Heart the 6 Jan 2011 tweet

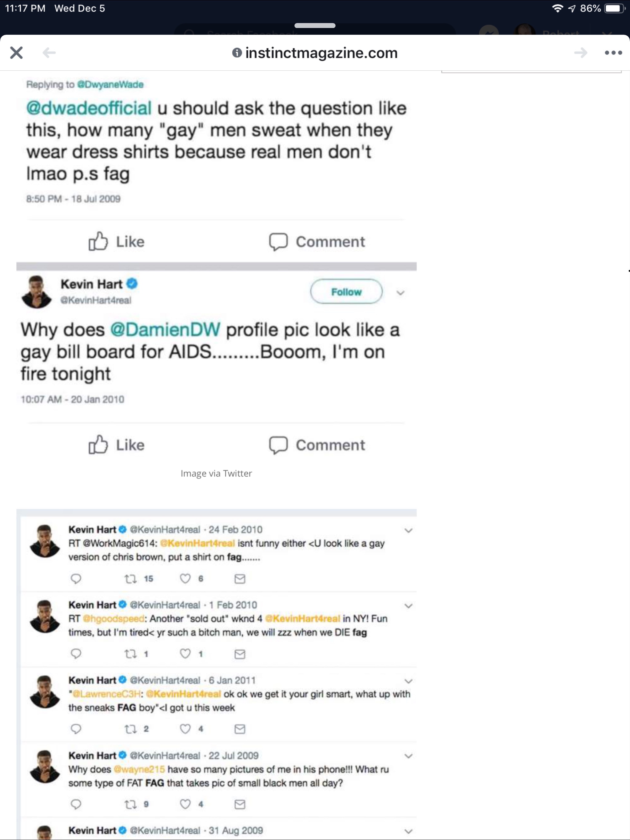(x=185, y=729)
